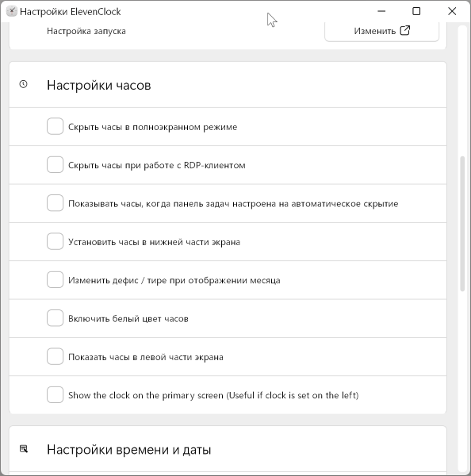Minimize the ElevenClock settings window
Screen dimensions: 471x476
coord(381,12)
